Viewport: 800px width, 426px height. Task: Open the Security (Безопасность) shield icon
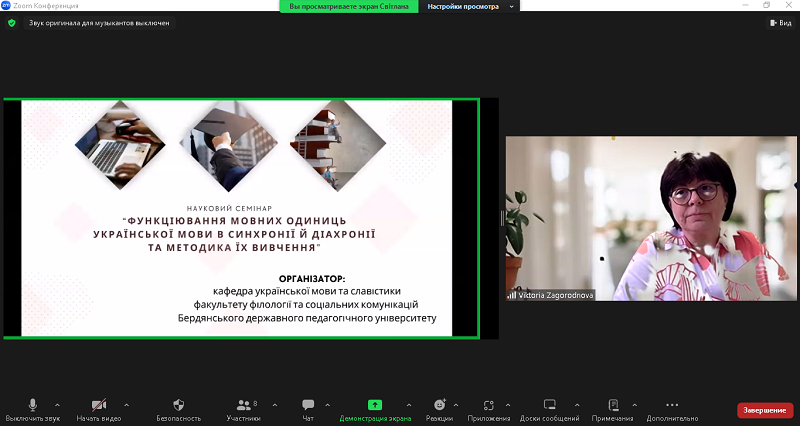179,405
